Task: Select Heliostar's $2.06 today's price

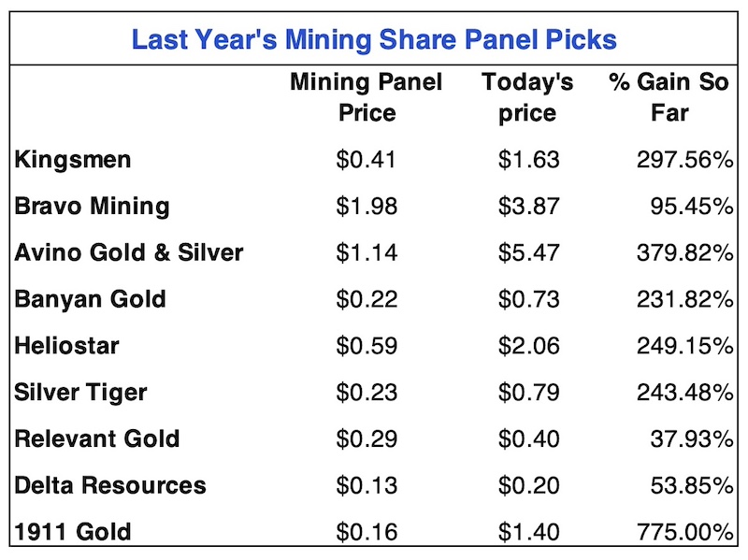Action: 529,346
